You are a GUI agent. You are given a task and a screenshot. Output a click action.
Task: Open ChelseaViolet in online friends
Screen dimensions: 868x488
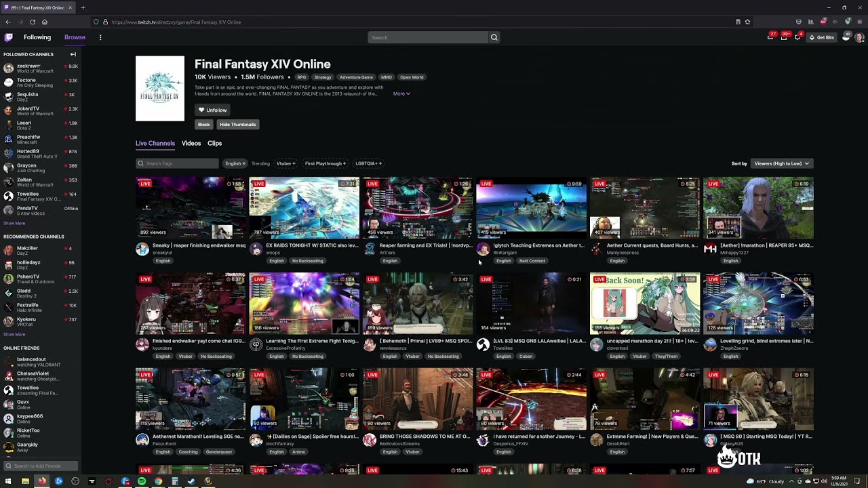[41, 376]
